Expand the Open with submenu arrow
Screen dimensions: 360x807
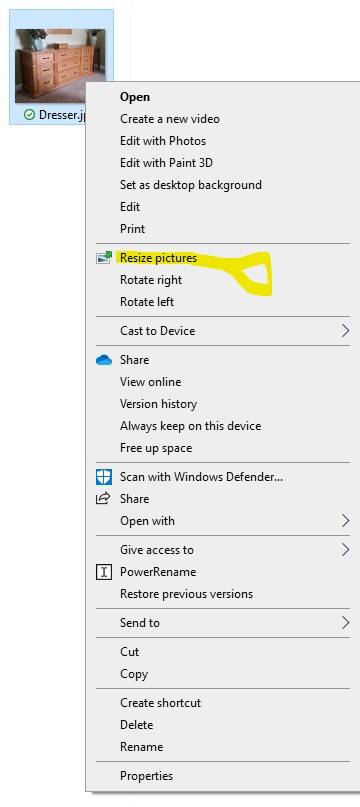point(346,521)
